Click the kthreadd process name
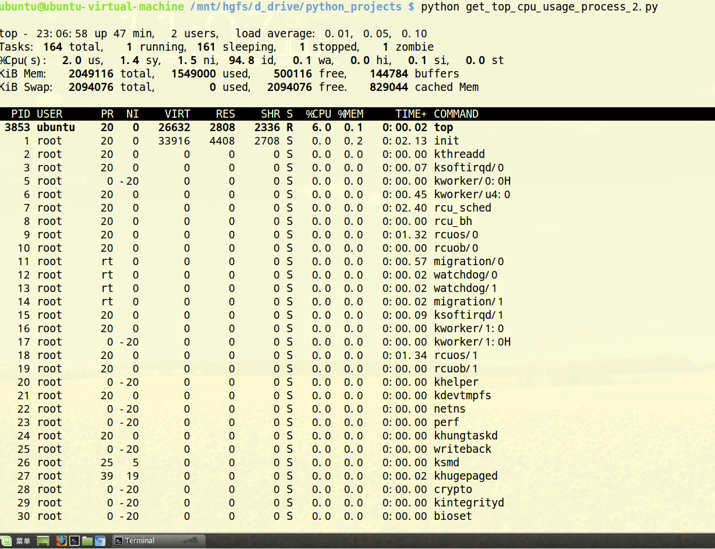Image resolution: width=715 pixels, height=549 pixels. pyautogui.click(x=459, y=155)
